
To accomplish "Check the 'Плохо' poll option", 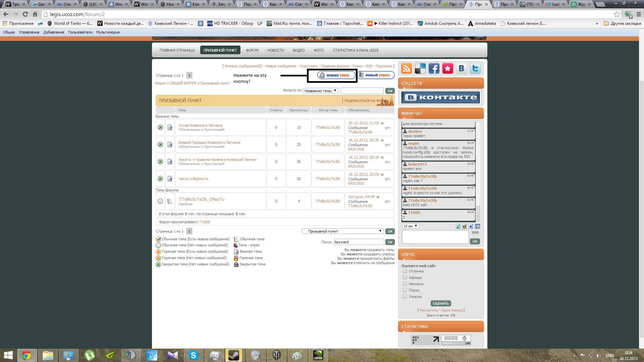I will click(x=405, y=290).
